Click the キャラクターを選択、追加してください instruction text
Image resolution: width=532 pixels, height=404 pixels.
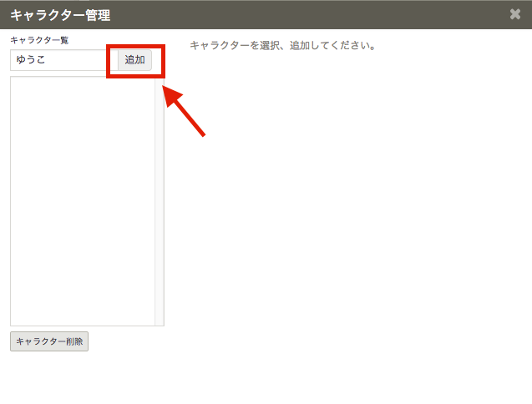tap(282, 45)
